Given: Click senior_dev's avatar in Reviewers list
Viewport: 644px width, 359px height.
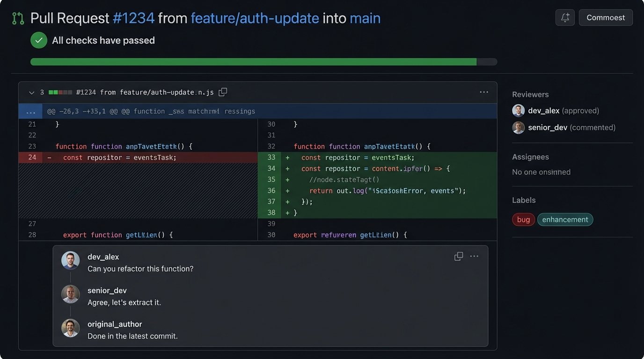Looking at the screenshot, I should point(518,128).
